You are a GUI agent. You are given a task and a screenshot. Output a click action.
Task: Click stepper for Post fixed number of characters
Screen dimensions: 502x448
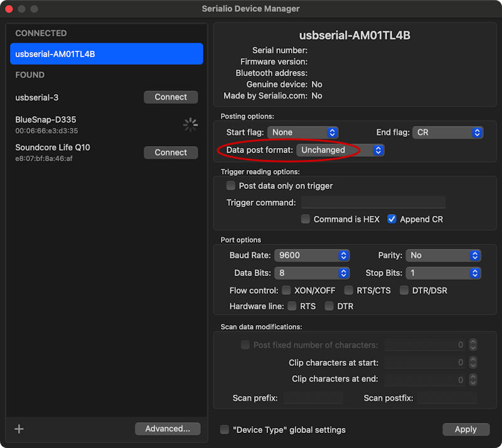click(x=473, y=344)
